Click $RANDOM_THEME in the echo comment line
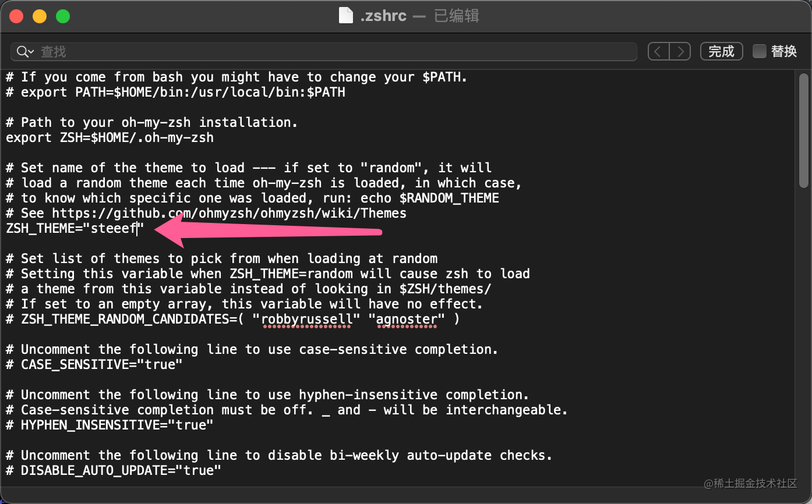812x504 pixels. [x=449, y=198]
